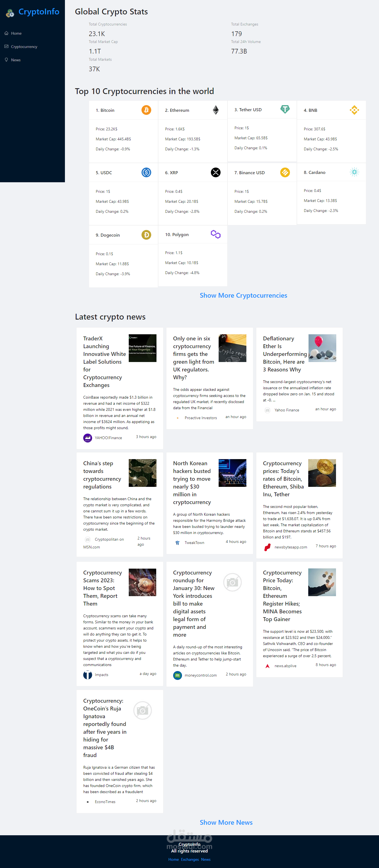Open Cryptocurrency roundup for January 30 headline
This screenshot has width=379, height=868.
click(x=194, y=603)
